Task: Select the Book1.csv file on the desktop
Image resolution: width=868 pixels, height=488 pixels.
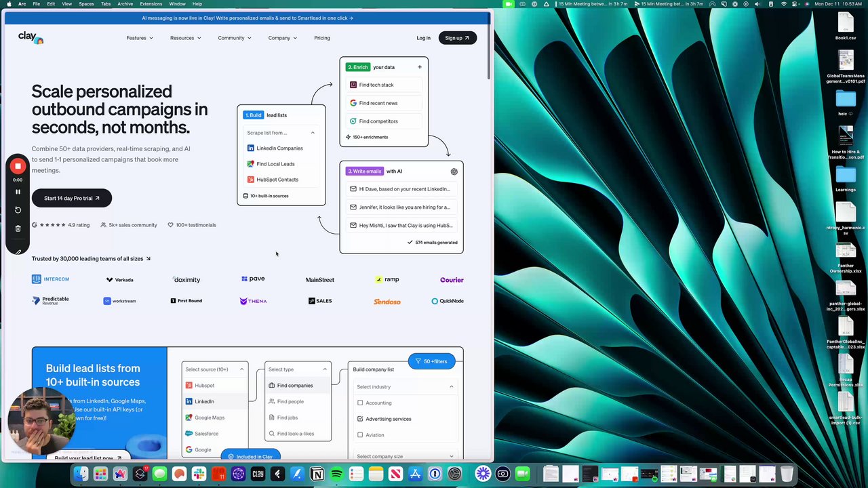Action: point(846,26)
